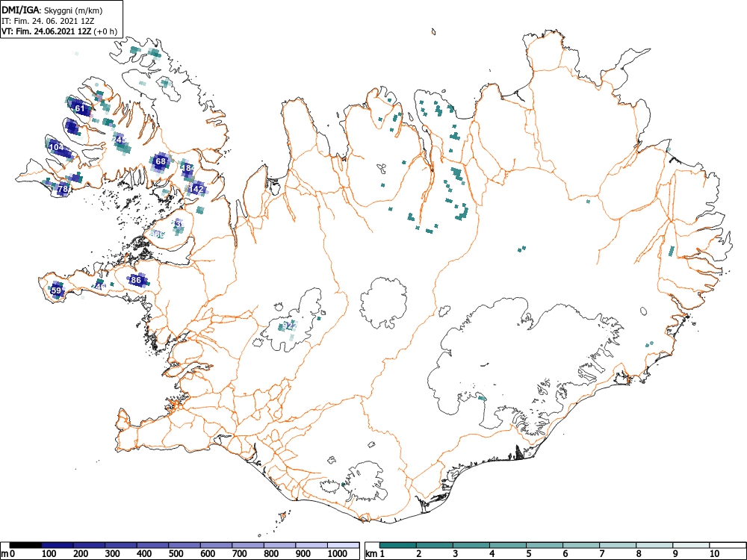This screenshot has height=560, width=747.
Task: Click the '700' label in the metre legend
Action: (239, 554)
